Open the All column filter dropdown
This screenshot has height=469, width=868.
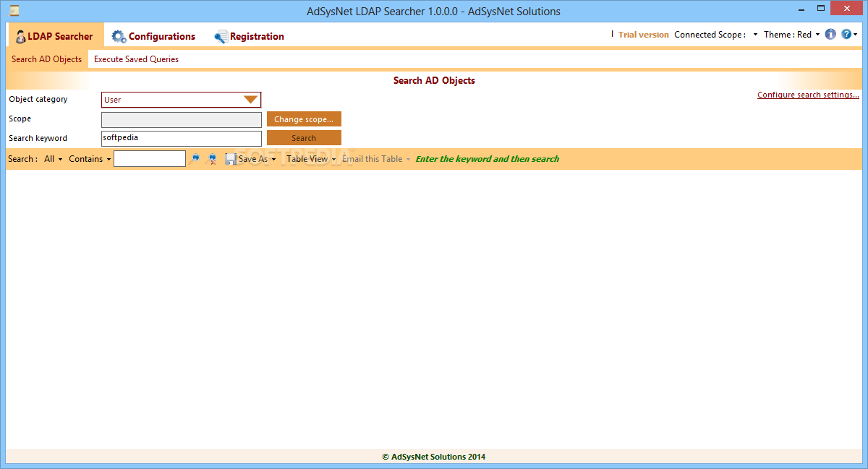pyautogui.click(x=54, y=159)
